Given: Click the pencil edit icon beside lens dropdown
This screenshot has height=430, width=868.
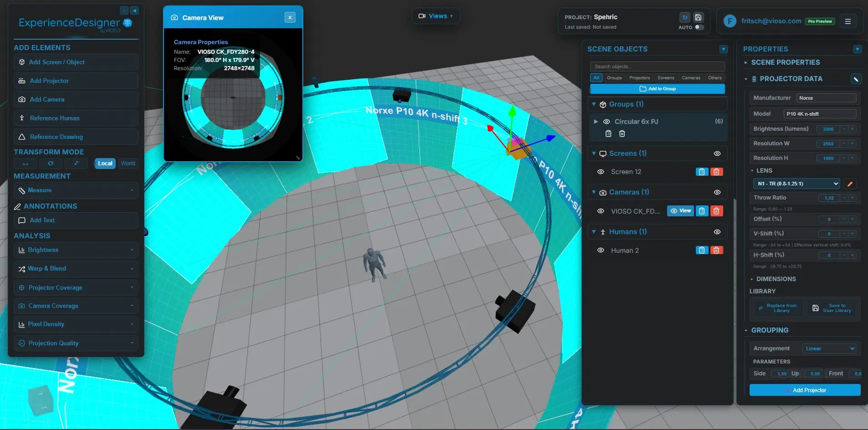Looking at the screenshot, I should point(850,184).
